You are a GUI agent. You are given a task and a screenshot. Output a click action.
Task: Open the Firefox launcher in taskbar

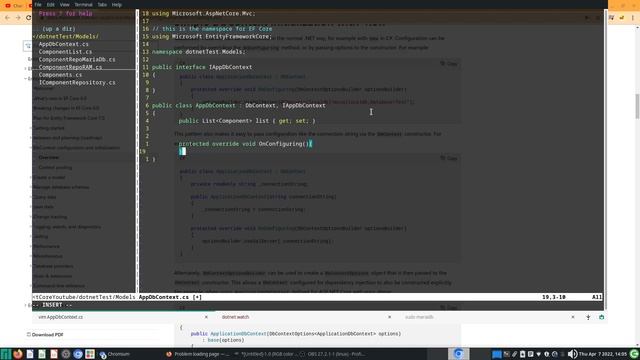coord(18,354)
